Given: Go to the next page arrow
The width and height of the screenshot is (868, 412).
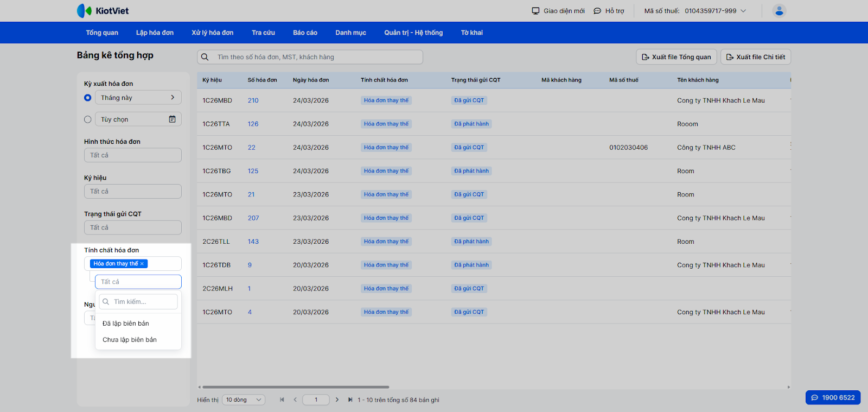Looking at the screenshot, I should click(x=337, y=400).
